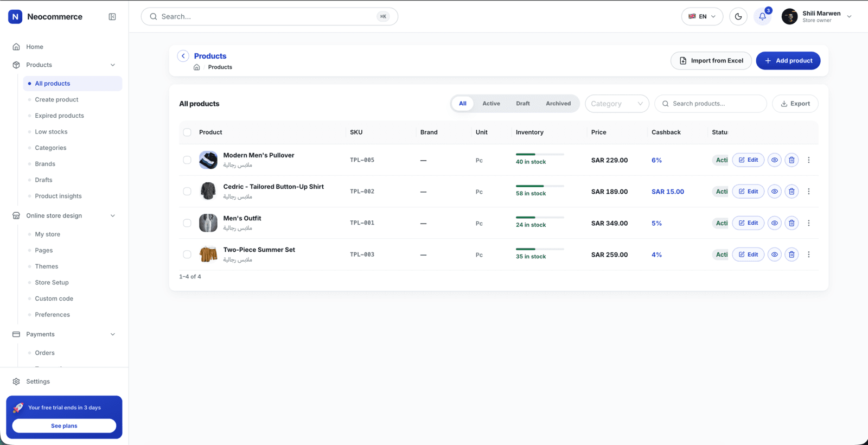Open more options for Modern Men's Pullover
The width and height of the screenshot is (868, 445).
tap(809, 160)
